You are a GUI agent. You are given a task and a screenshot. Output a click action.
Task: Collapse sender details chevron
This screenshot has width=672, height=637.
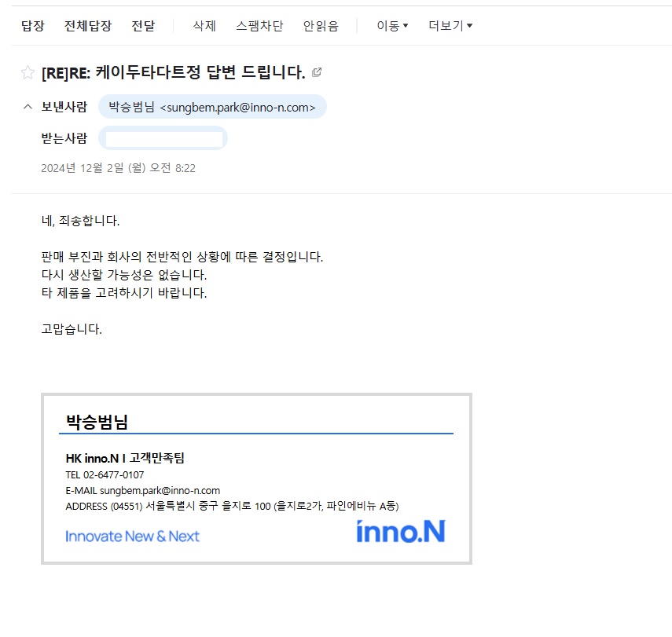28,107
